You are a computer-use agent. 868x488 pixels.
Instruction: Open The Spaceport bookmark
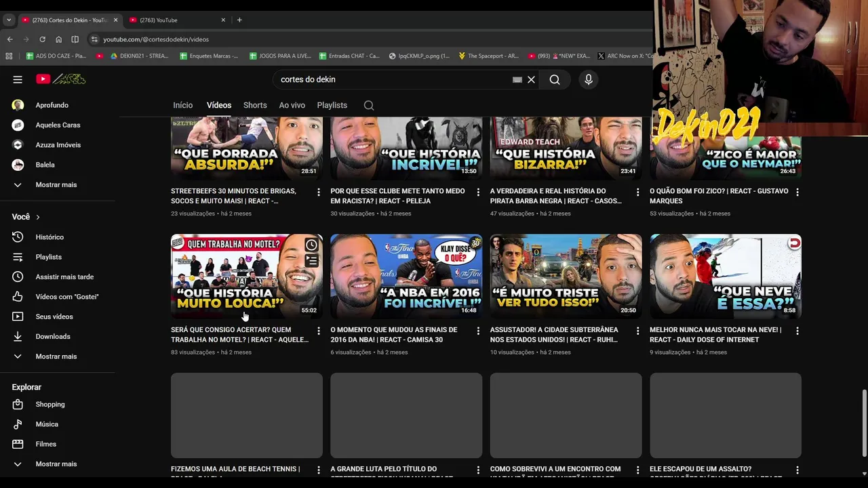tap(488, 56)
